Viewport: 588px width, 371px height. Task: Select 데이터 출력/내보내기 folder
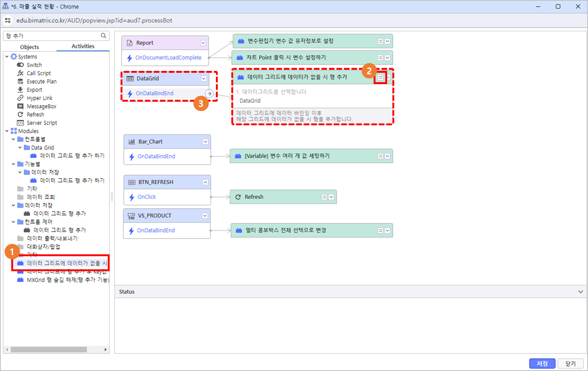point(47,238)
